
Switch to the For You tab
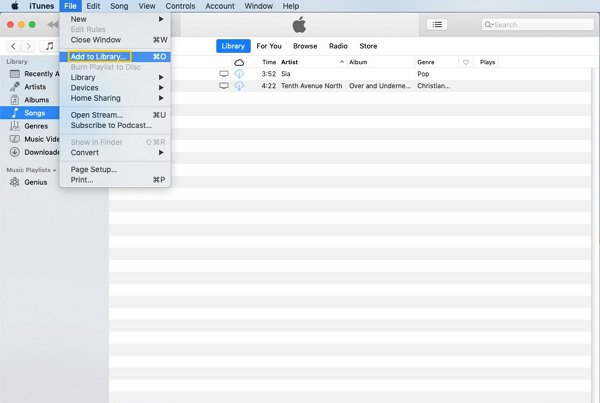click(269, 46)
